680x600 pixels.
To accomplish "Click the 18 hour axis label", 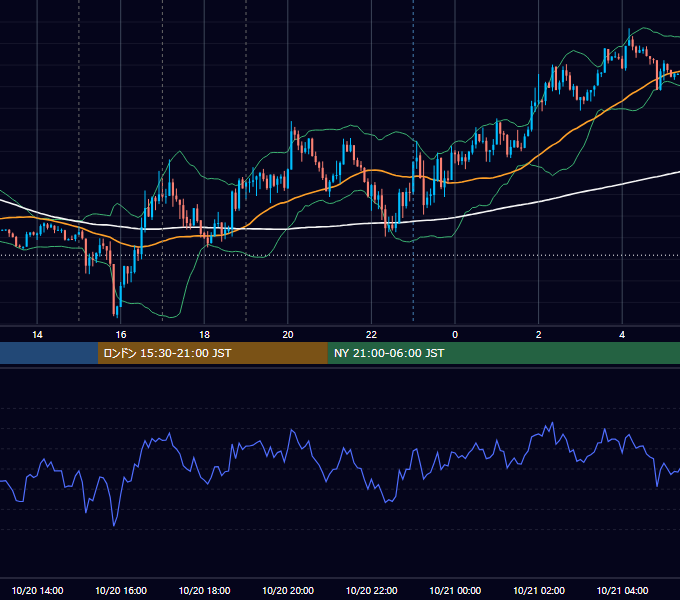I will point(204,335).
